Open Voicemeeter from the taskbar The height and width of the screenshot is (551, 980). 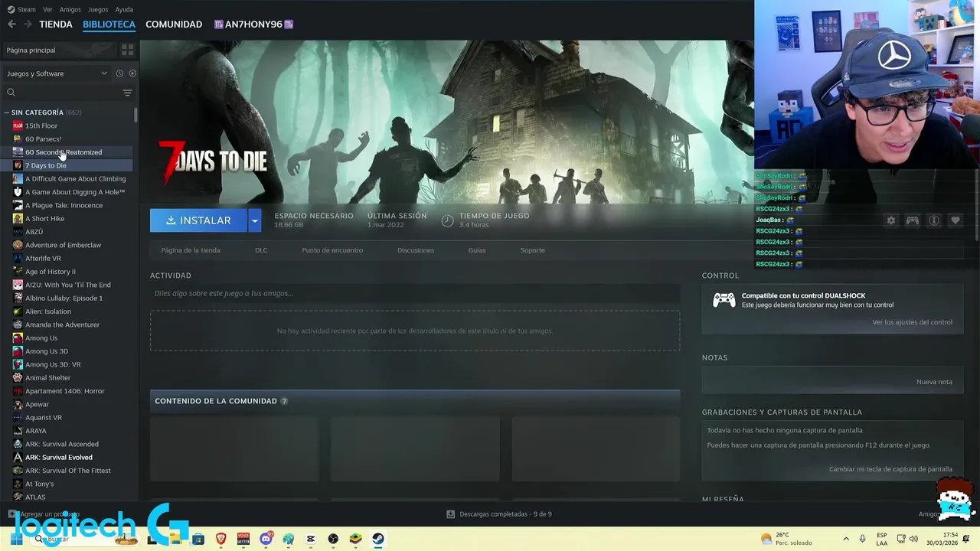point(243,539)
